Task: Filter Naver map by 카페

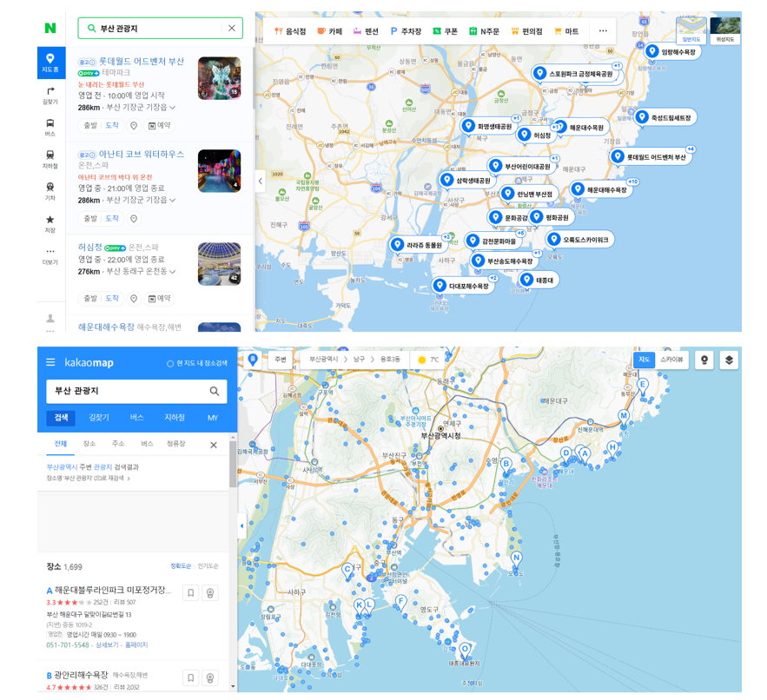Action: 330,31
